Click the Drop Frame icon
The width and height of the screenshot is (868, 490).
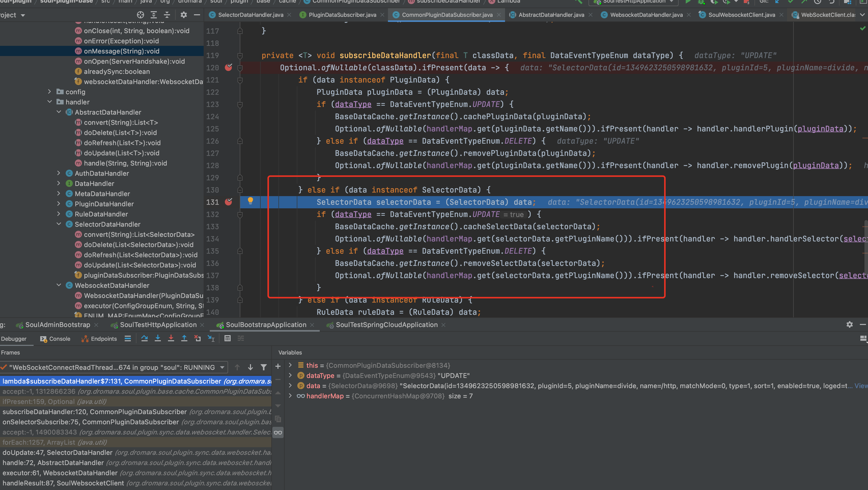point(198,338)
